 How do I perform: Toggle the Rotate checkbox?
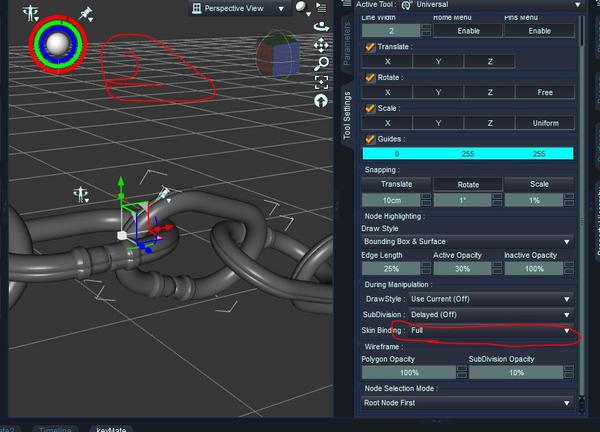(370, 78)
